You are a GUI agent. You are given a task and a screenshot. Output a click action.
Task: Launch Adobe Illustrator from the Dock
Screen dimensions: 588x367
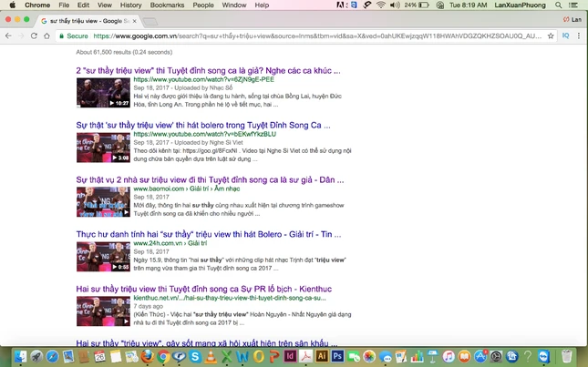pos(321,357)
